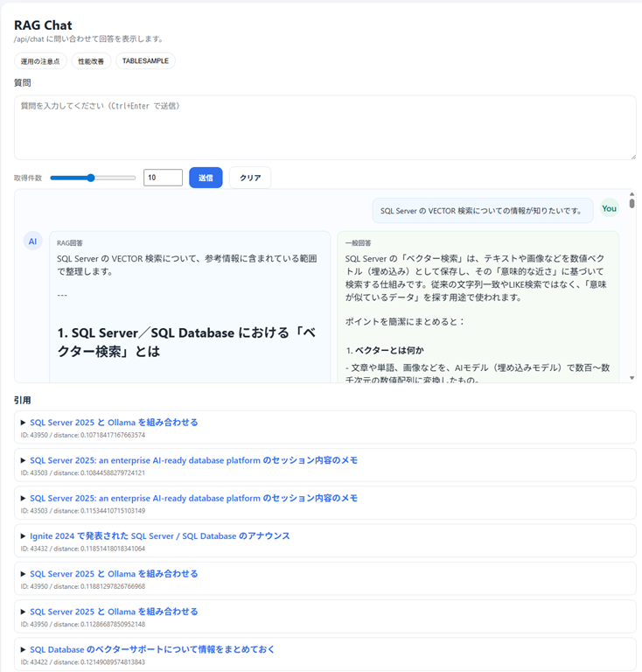Expand the citation with distance 0.10718
642x672 pixels.
click(x=114, y=423)
